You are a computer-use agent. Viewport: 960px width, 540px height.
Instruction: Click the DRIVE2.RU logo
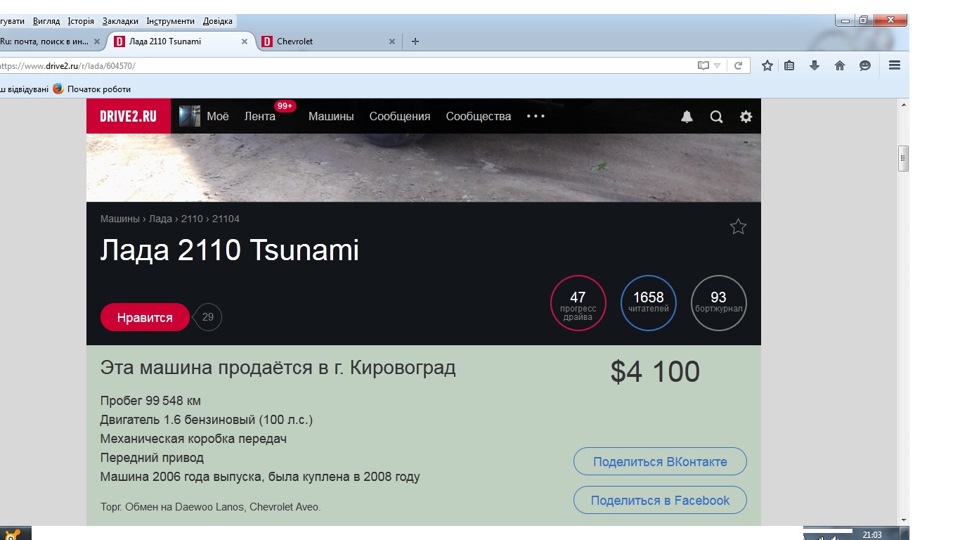[x=128, y=116]
